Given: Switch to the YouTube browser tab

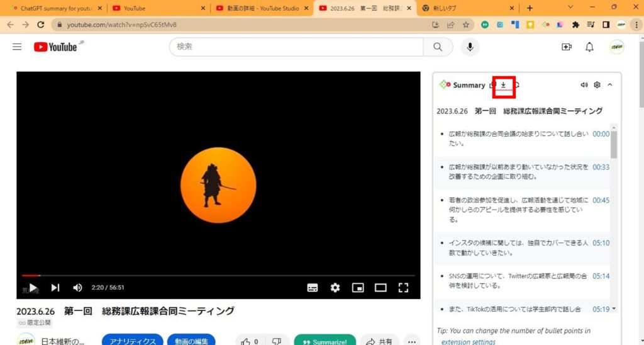Looking at the screenshot, I should coord(159,8).
